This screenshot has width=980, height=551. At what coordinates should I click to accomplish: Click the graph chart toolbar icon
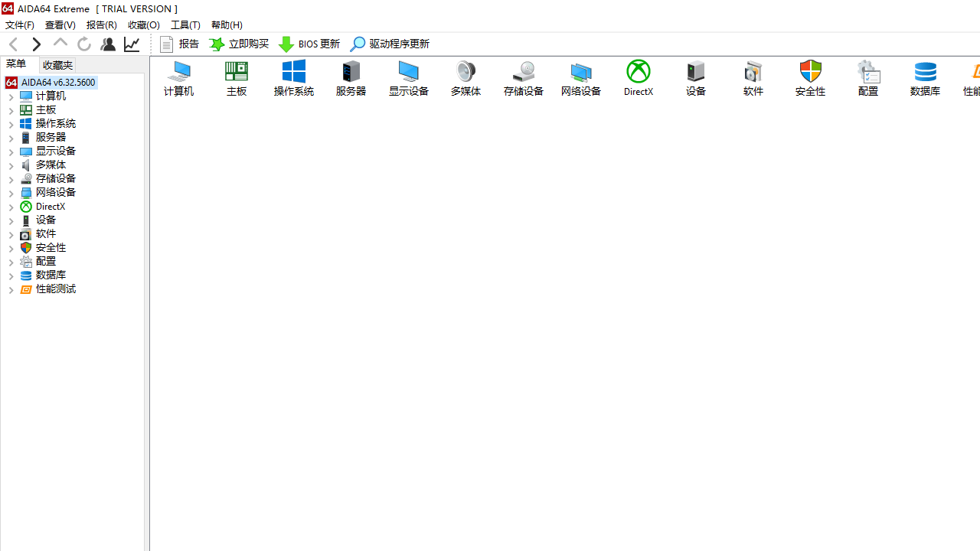coord(132,44)
